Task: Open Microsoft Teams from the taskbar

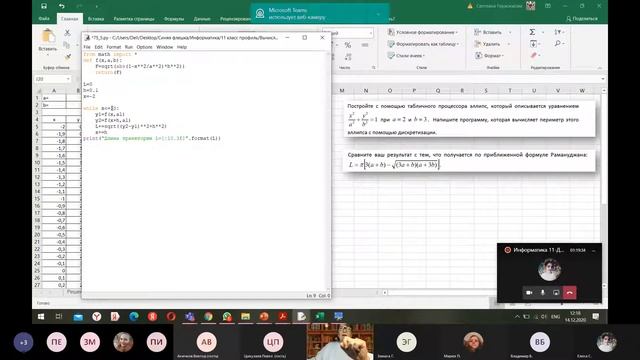Action: pyautogui.click(x=189, y=316)
